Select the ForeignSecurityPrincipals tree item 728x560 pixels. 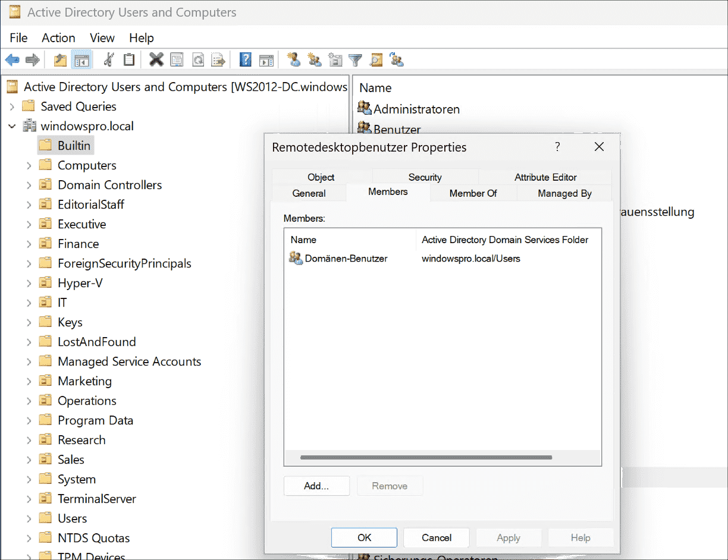point(124,263)
